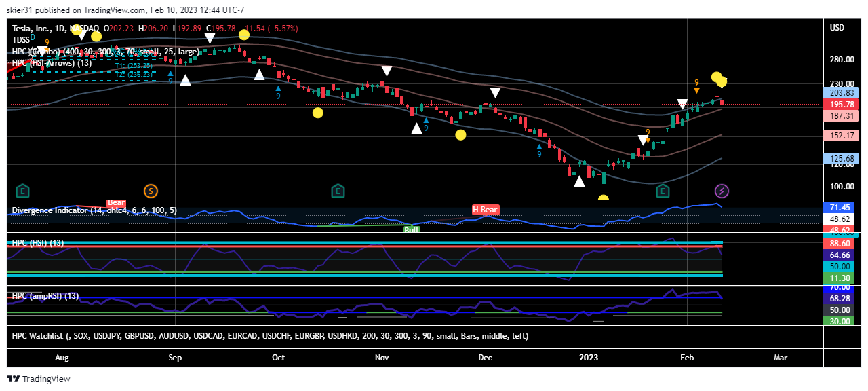
Task: Click the purple lightning bolt event icon
Action: tap(722, 191)
